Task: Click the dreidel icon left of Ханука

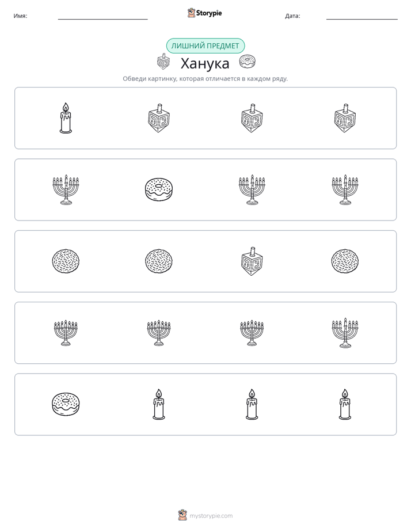Action: (163, 62)
